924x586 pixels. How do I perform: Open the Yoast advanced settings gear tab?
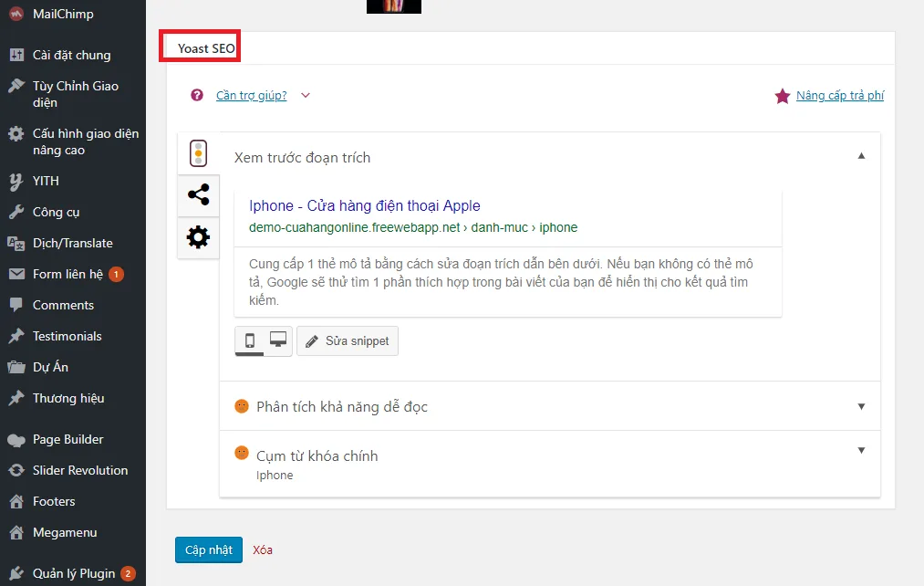pos(198,238)
